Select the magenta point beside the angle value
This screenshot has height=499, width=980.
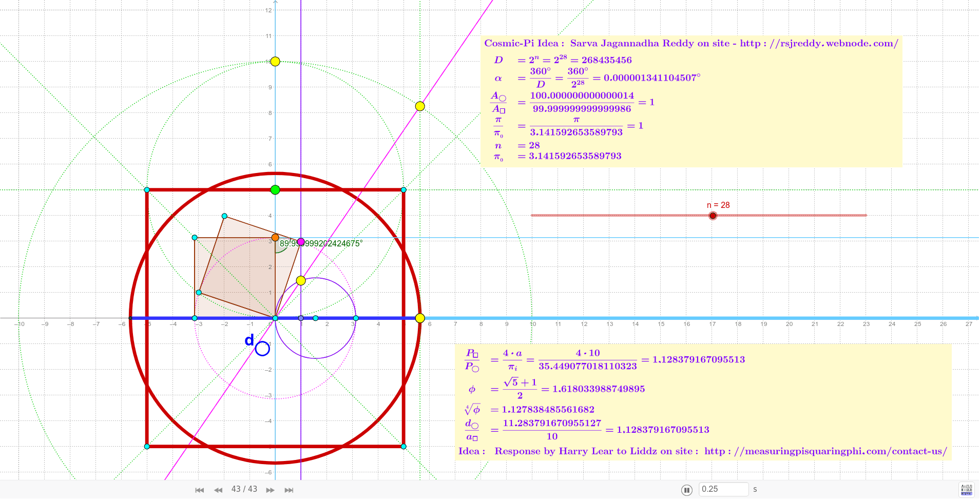(x=301, y=242)
